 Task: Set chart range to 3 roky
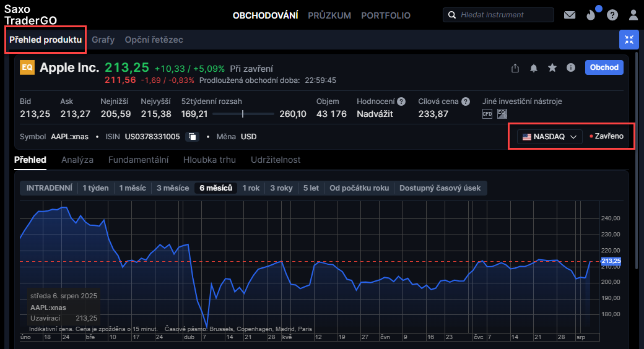pos(281,188)
